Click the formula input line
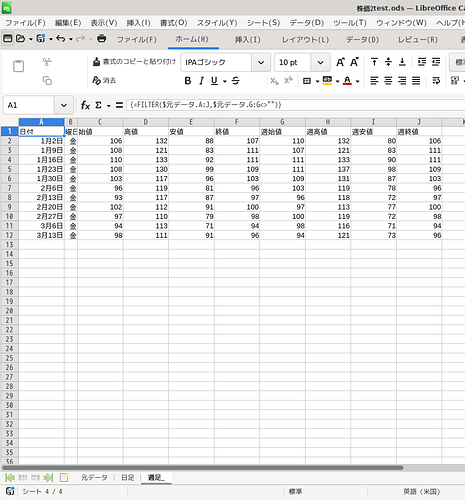 [295, 105]
